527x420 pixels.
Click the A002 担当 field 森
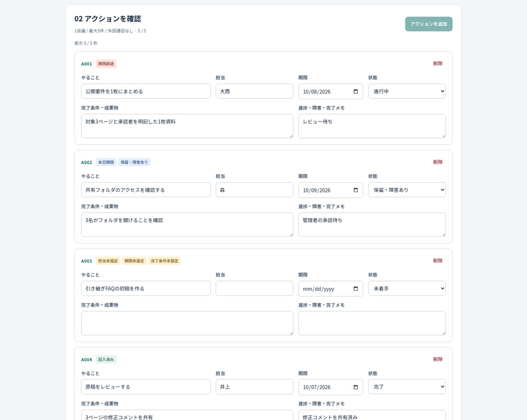click(254, 190)
